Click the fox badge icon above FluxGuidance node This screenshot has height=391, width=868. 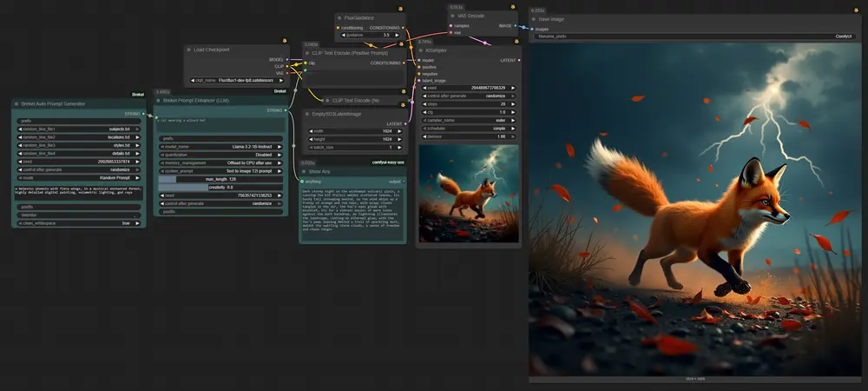tap(400, 8)
